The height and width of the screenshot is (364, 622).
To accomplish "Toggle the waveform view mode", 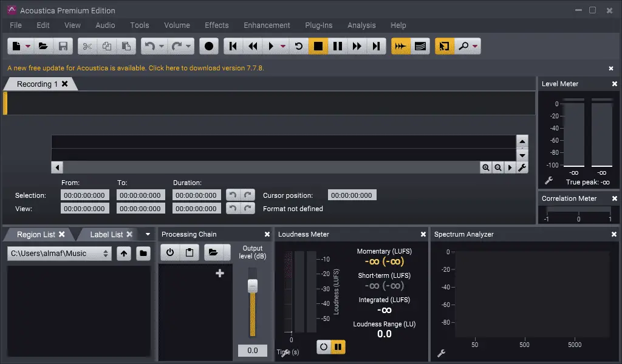I will click(x=401, y=46).
